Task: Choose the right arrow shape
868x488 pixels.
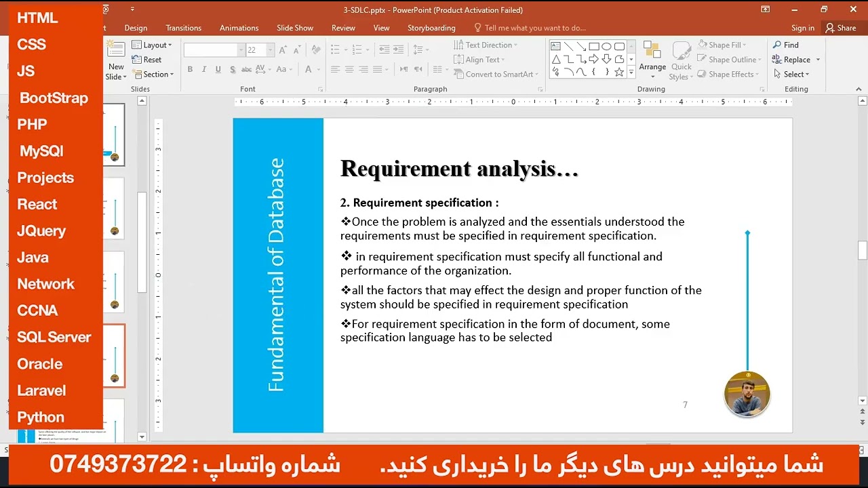Action: tap(594, 59)
